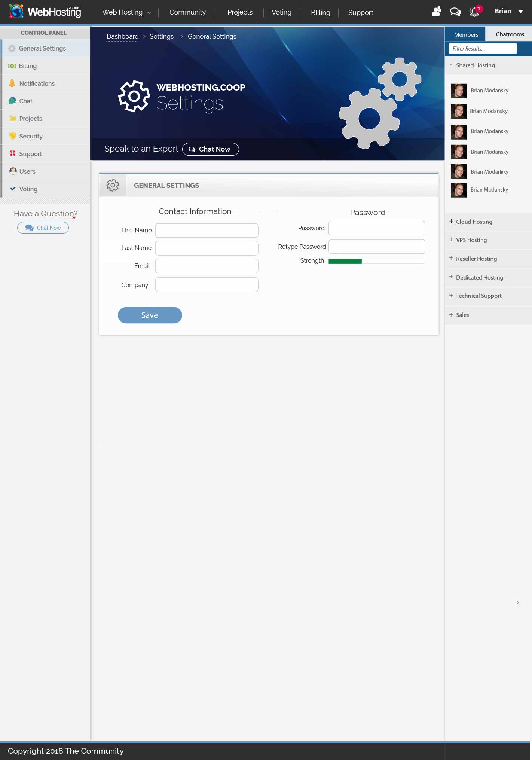Open the Support top menu item

click(x=361, y=12)
